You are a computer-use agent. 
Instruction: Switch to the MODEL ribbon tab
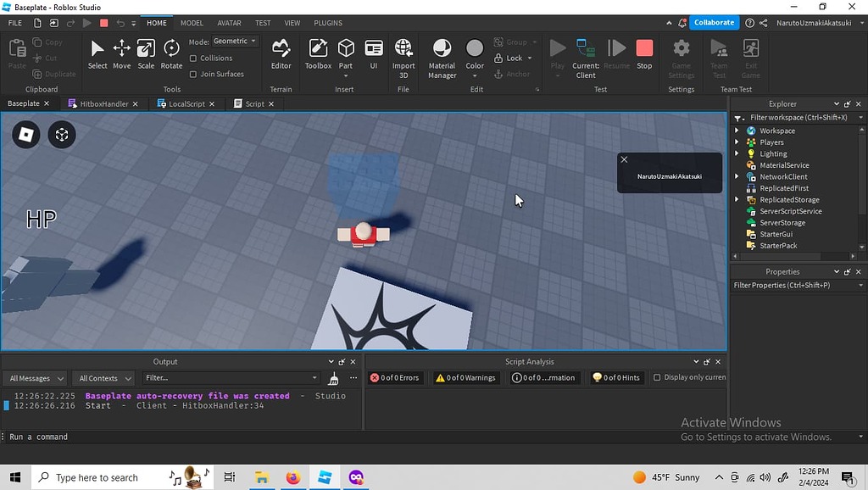tap(191, 23)
